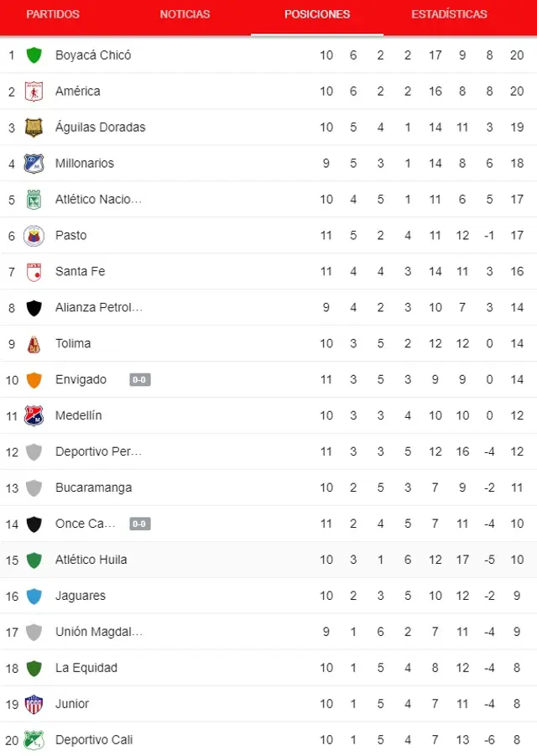
Task: Click Envigado's 0-0 live score badge
Action: [140, 380]
